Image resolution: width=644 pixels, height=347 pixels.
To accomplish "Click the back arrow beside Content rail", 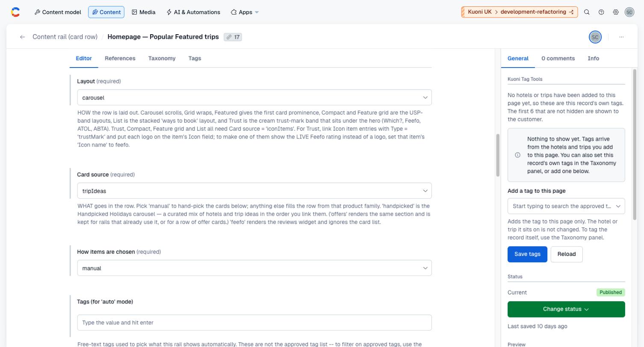I will (x=22, y=37).
